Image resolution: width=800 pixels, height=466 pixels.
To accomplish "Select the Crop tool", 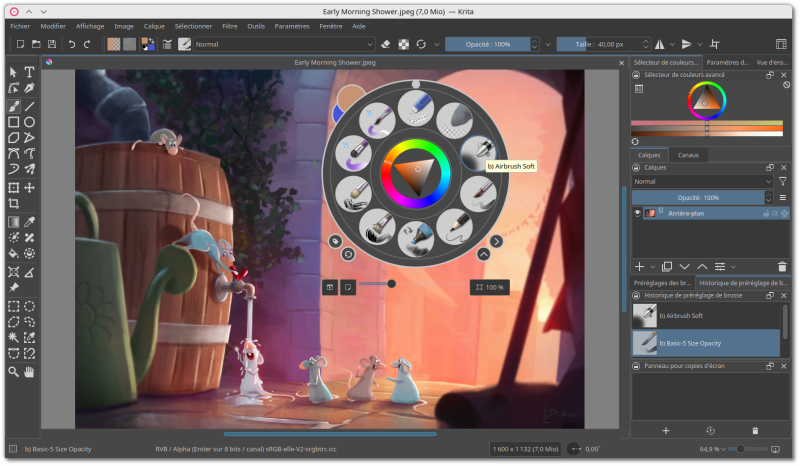I will point(14,204).
